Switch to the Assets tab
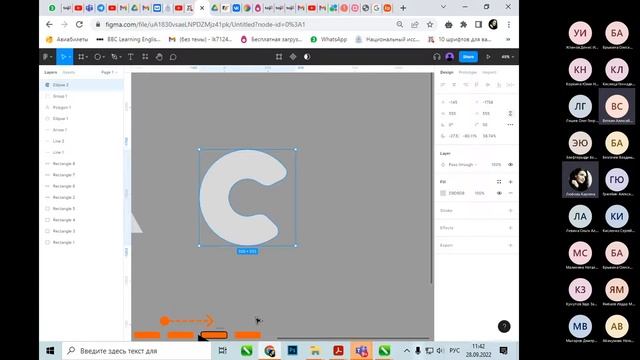 click(x=69, y=72)
